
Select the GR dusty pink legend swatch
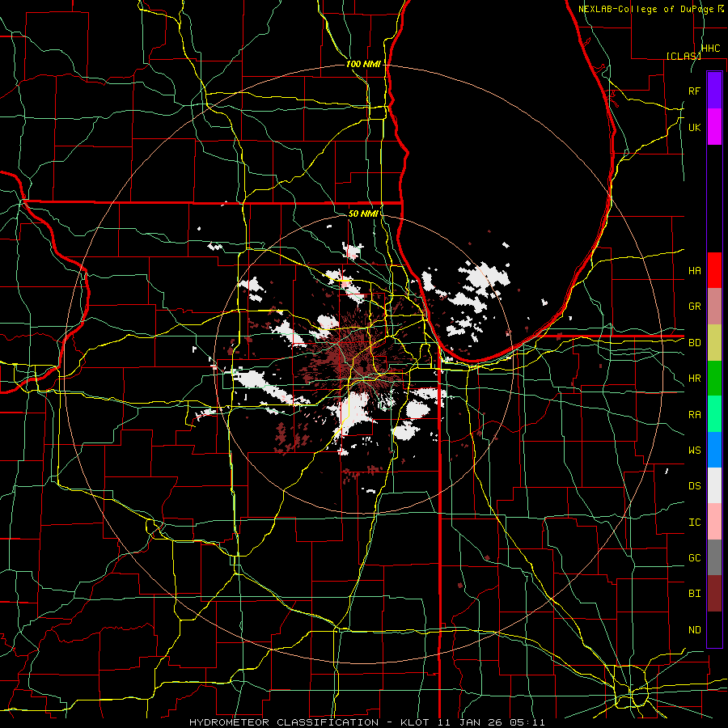[714, 307]
